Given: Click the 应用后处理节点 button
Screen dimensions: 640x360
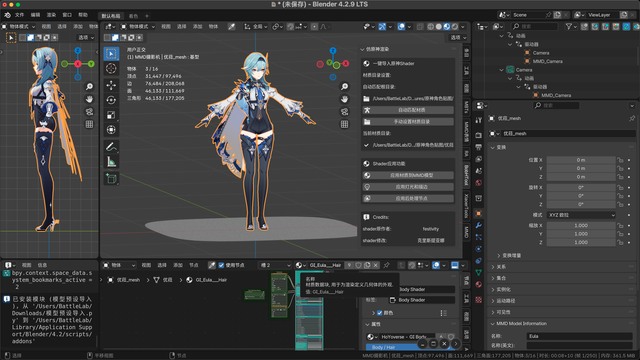Looking at the screenshot, I should point(408,198).
